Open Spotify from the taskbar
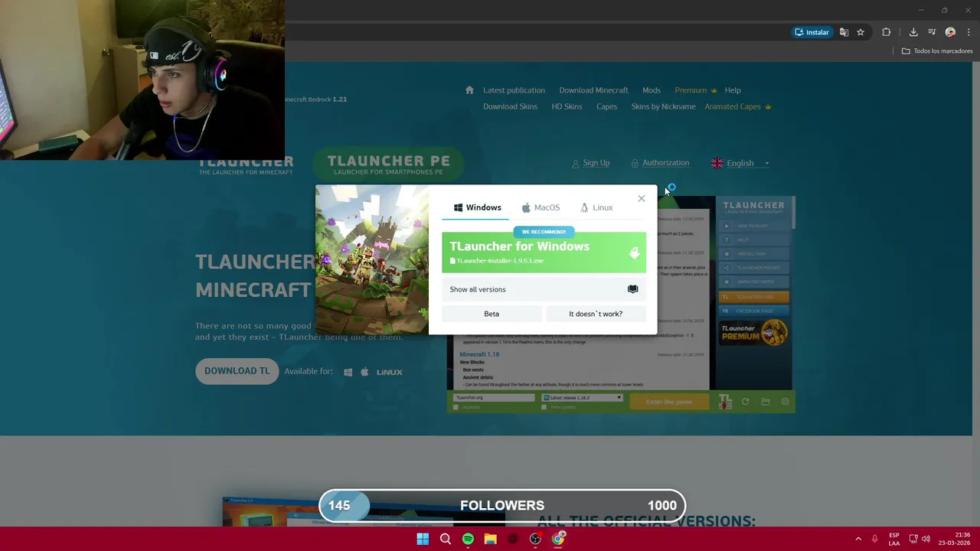 coord(468,539)
